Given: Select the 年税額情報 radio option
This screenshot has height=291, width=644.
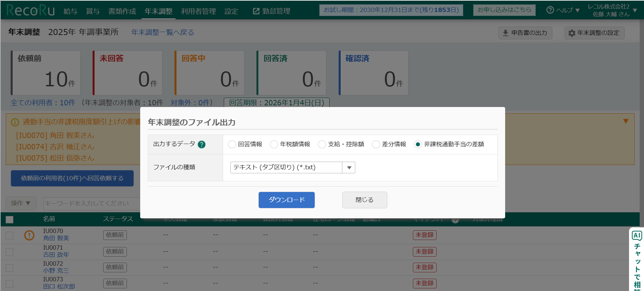Looking at the screenshot, I should coord(274,144).
